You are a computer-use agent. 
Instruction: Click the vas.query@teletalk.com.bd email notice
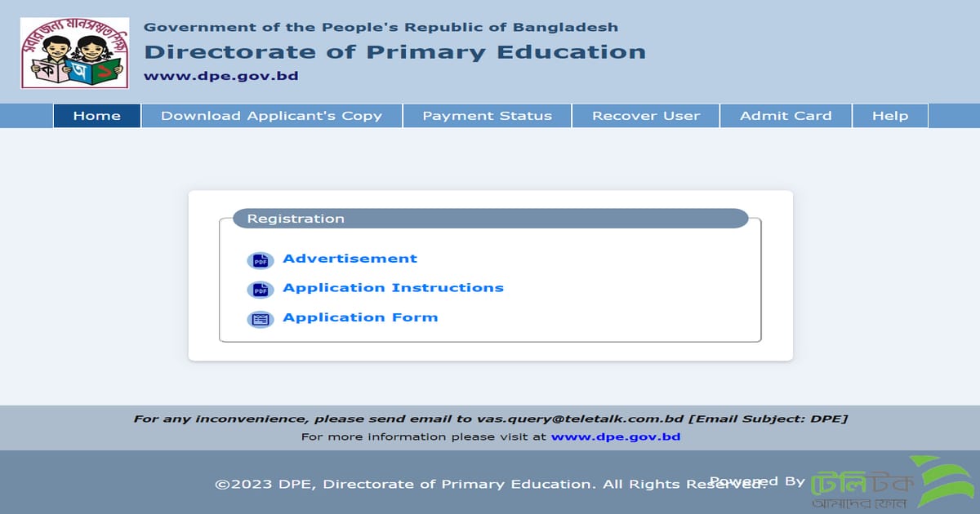[x=490, y=419]
